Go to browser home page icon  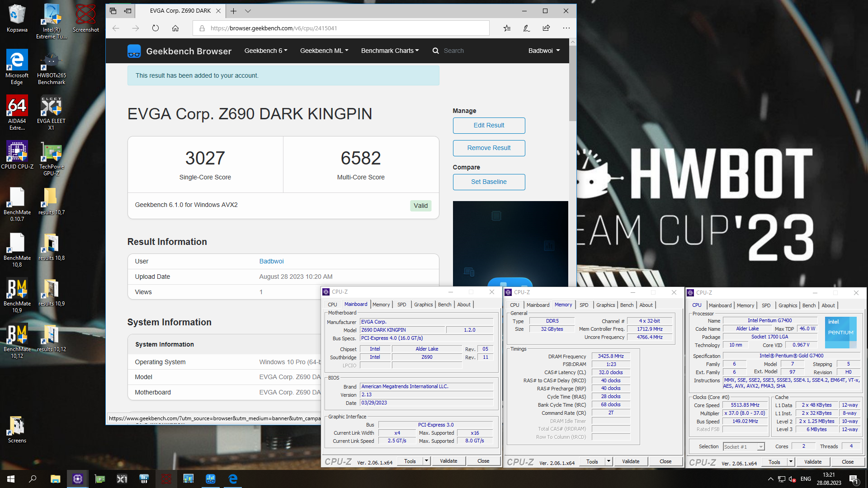tap(175, 28)
